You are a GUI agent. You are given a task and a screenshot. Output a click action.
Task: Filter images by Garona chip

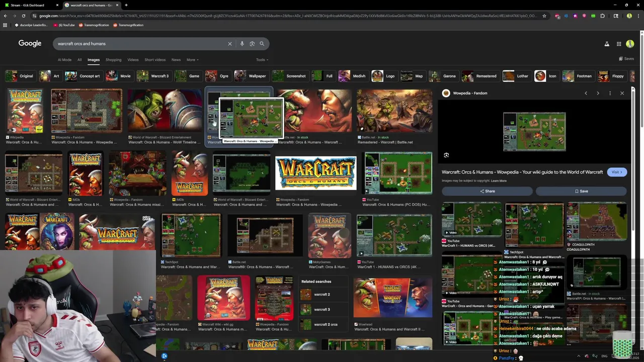[443, 76]
